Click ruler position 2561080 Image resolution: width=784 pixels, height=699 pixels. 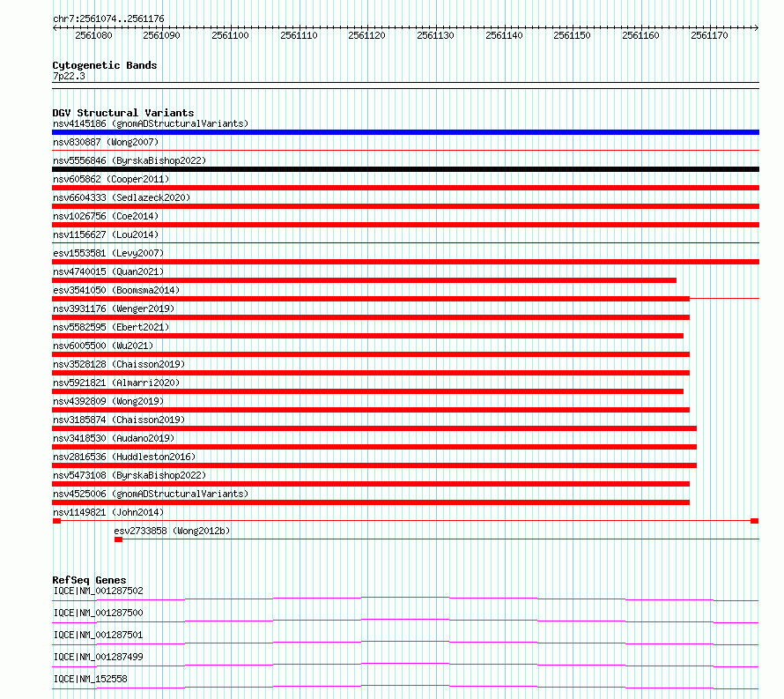(x=93, y=35)
